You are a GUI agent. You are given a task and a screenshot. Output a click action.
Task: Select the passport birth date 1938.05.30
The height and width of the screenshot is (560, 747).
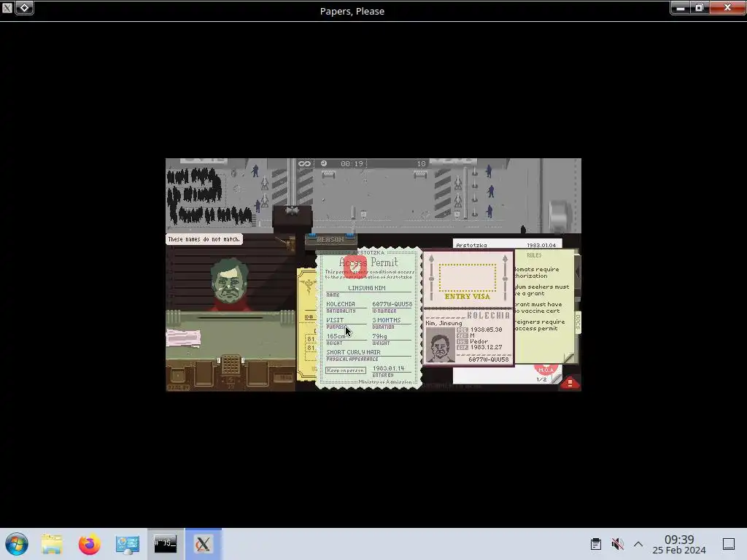pos(486,330)
